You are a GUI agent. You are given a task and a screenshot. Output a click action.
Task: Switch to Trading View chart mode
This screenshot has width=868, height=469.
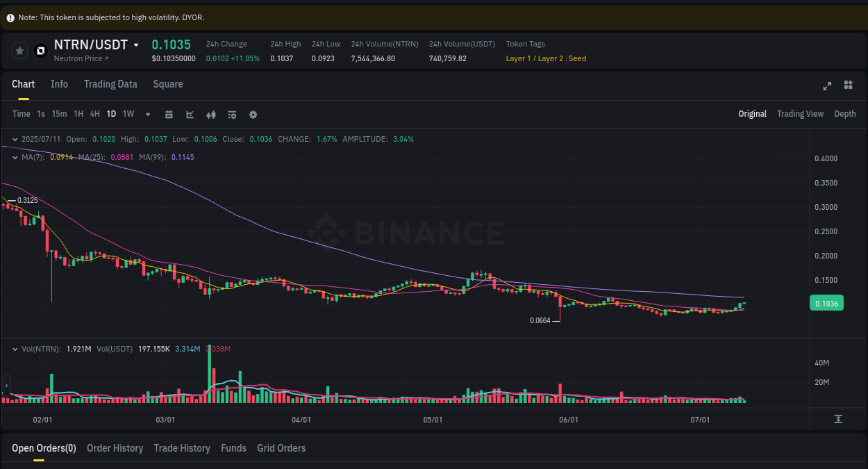[x=800, y=113]
